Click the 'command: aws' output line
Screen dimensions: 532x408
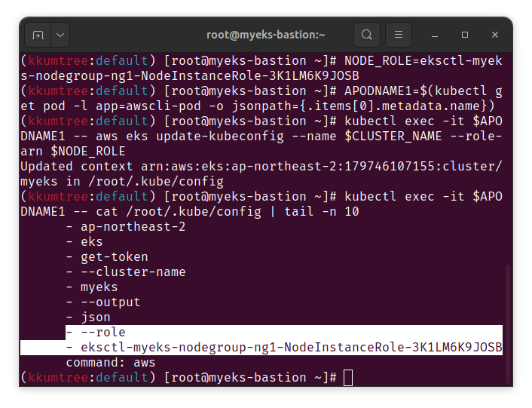point(111,363)
